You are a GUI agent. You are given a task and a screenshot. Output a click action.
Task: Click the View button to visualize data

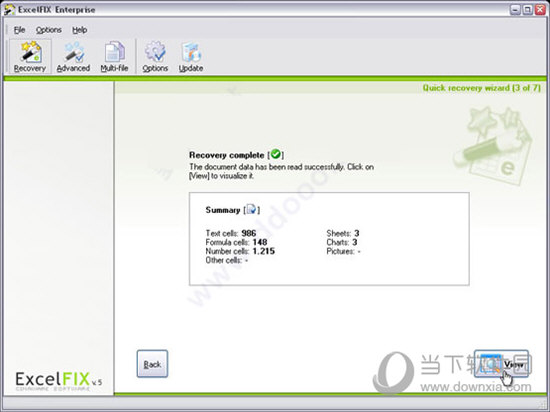(x=501, y=364)
